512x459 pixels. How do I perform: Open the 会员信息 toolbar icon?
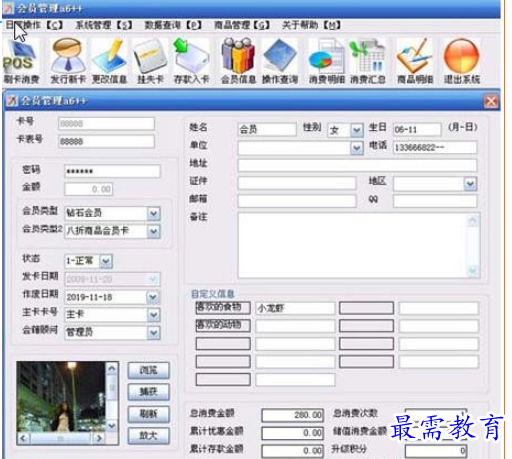point(238,62)
